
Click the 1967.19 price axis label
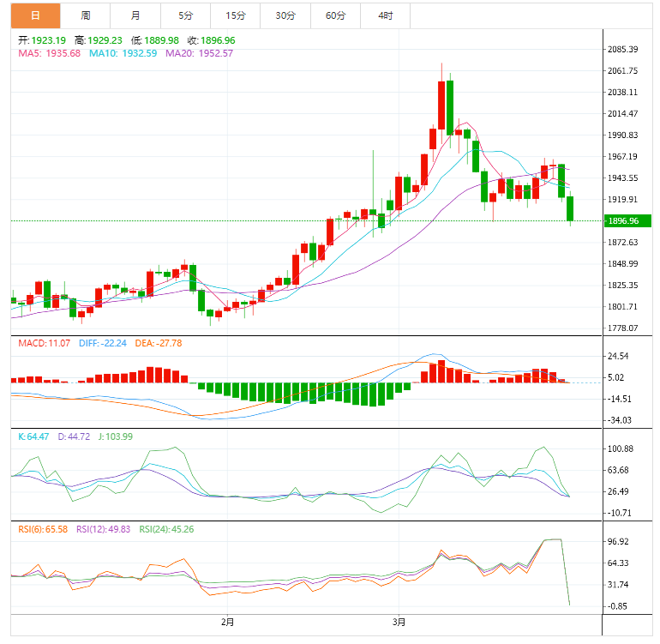(x=622, y=157)
